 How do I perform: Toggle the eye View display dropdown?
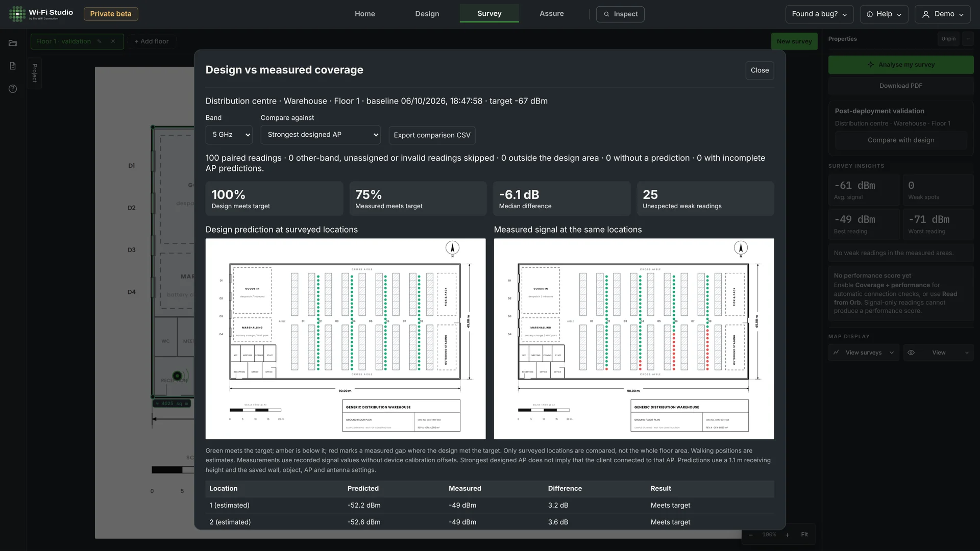point(939,353)
